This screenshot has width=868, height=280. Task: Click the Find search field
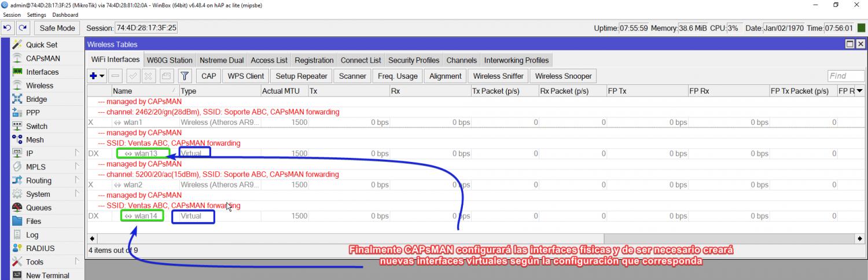pyautogui.click(x=845, y=76)
